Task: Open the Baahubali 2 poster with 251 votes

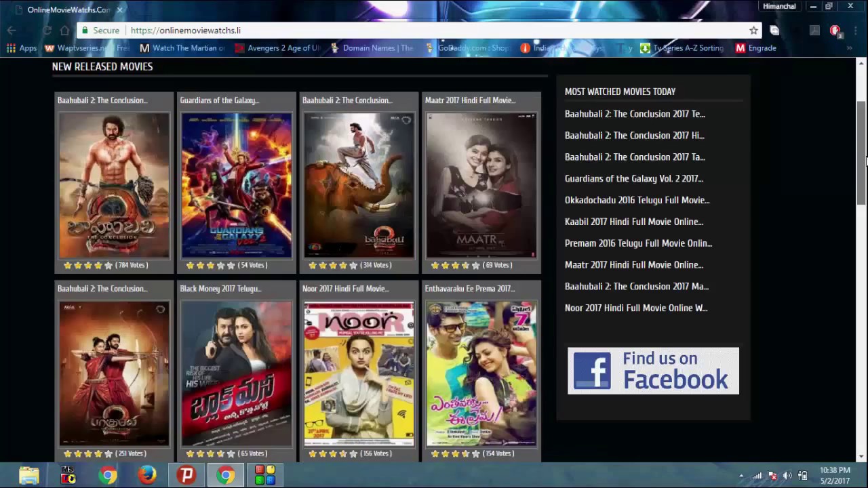Action: click(x=114, y=373)
